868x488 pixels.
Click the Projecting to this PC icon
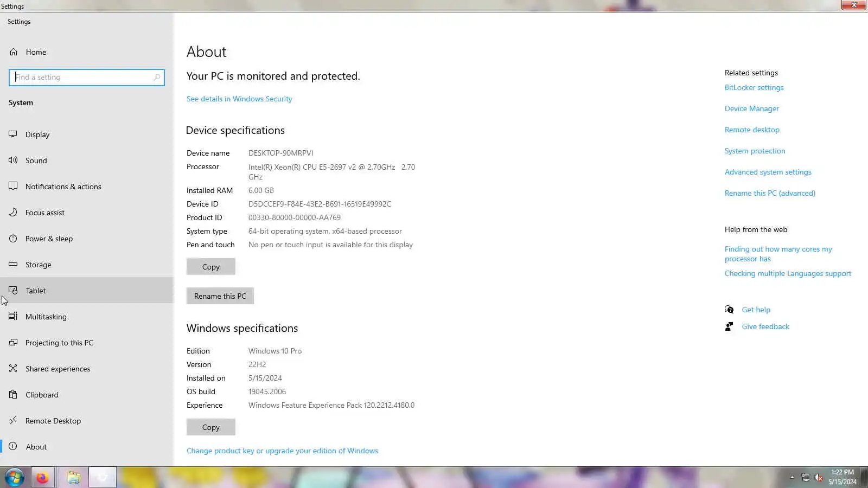click(13, 342)
